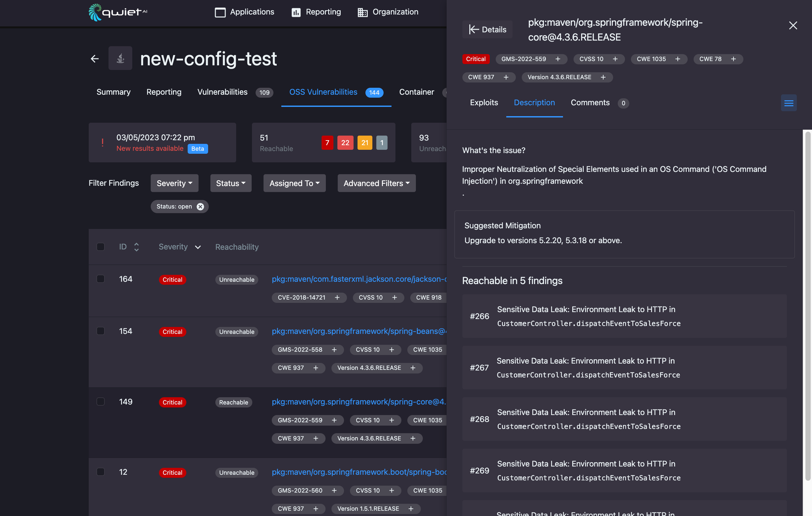The height and width of the screenshot is (516, 812).
Task: Sort by the ID column arrows
Action: 136,247
